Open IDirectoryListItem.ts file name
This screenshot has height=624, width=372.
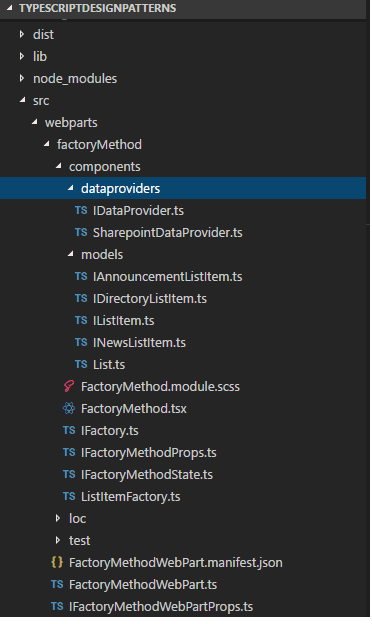150,299
